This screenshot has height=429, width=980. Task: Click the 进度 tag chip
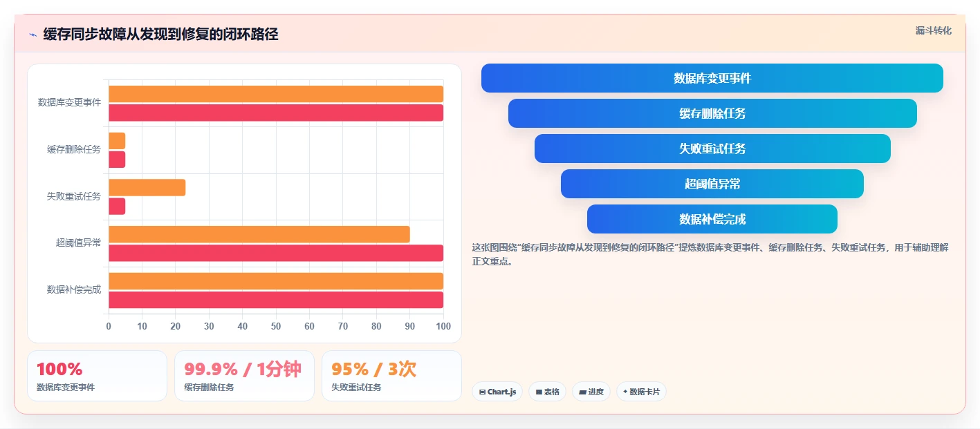pos(591,392)
